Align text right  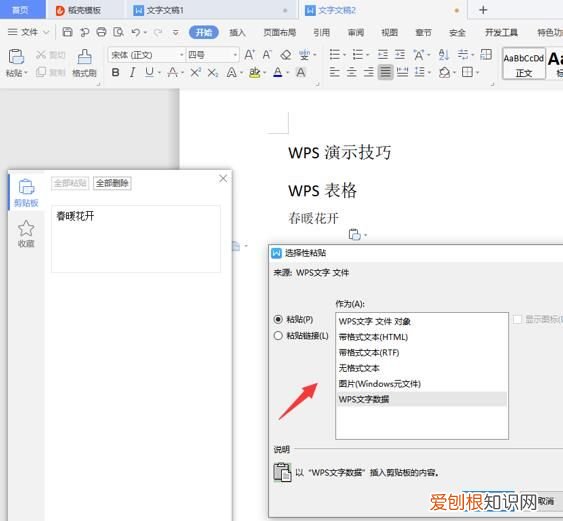368,72
